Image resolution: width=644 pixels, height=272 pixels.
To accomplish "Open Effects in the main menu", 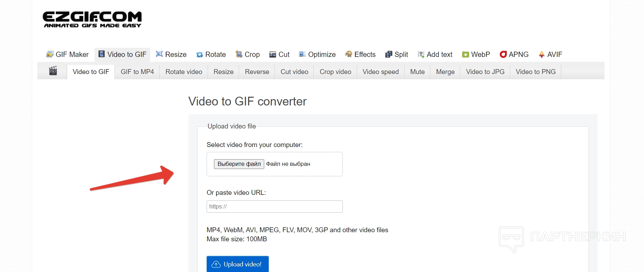I will pyautogui.click(x=361, y=54).
